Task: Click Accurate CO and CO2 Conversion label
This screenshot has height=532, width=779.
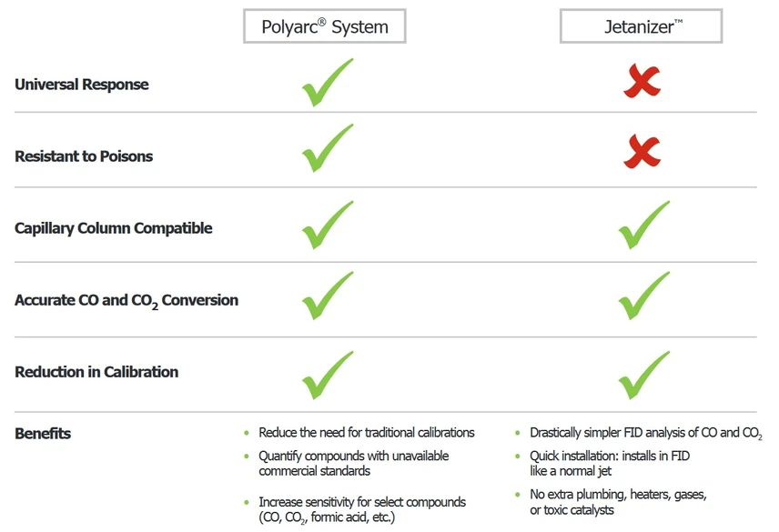Action: coord(126,300)
